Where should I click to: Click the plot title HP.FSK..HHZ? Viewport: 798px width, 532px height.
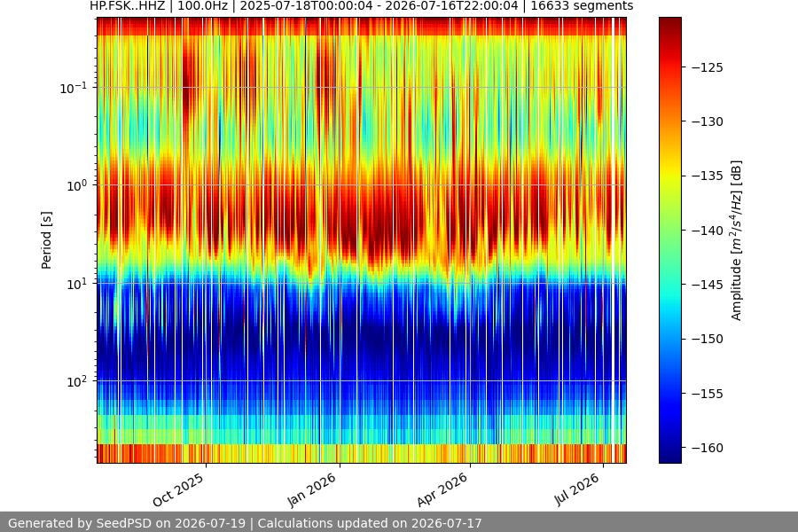tap(362, 6)
